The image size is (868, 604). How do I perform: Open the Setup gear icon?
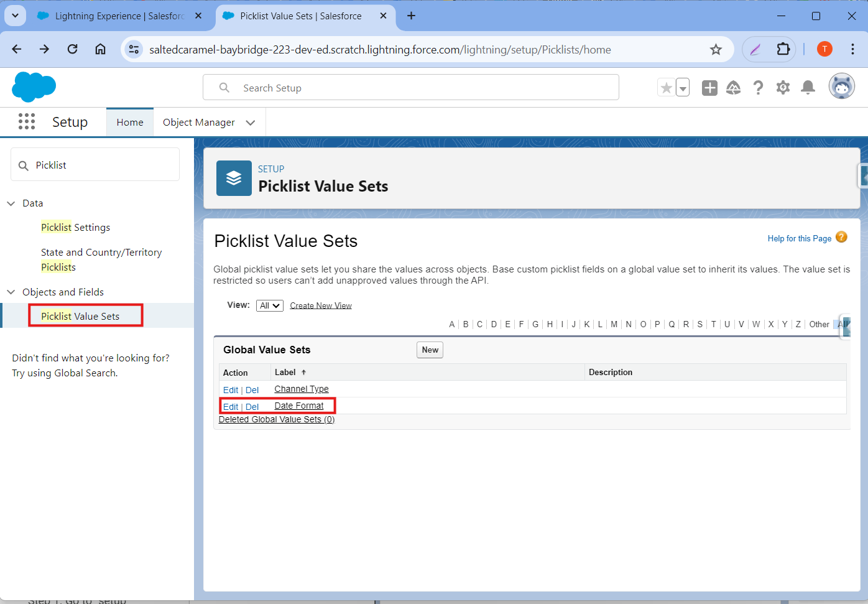[x=783, y=88]
